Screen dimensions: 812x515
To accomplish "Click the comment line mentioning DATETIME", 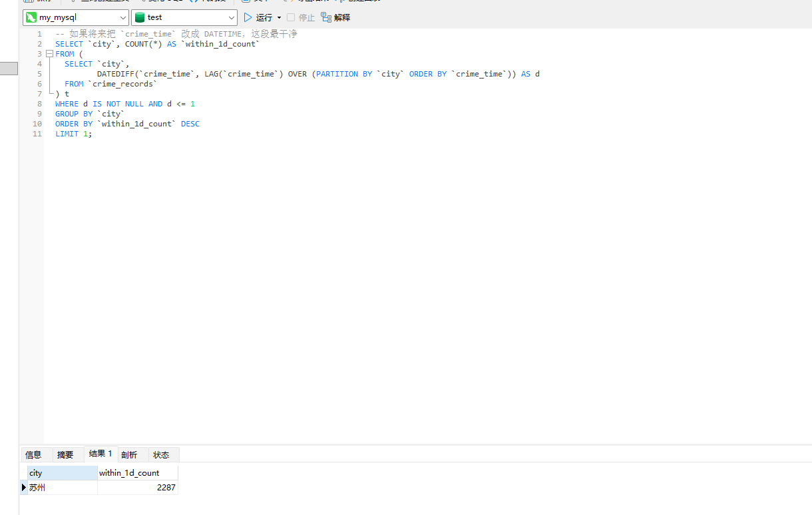I will (x=176, y=34).
